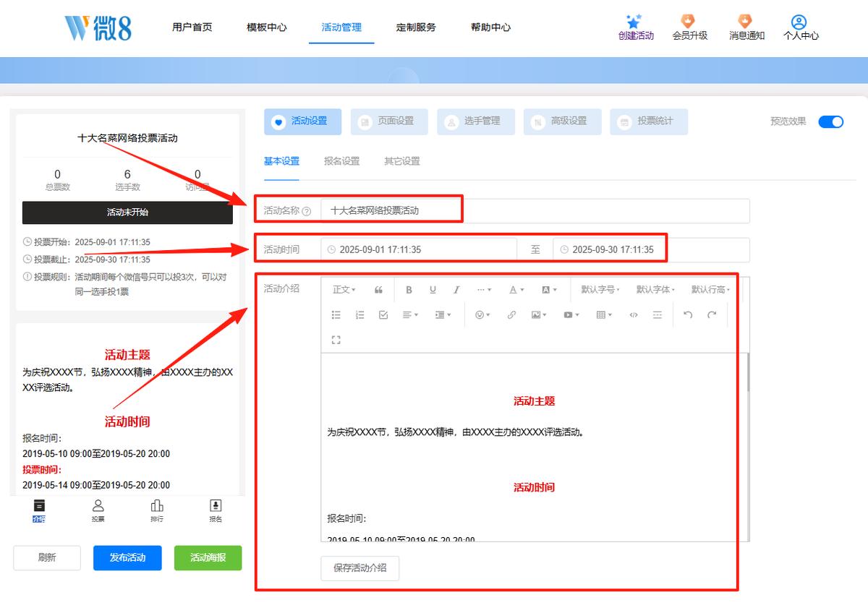Open the insert image dropdown
The width and height of the screenshot is (868, 613).
(539, 314)
